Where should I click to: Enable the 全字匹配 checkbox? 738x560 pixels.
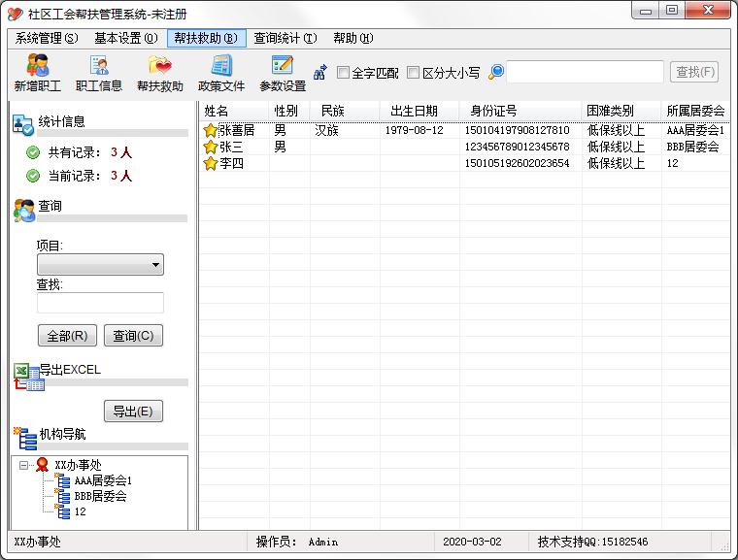tap(344, 73)
